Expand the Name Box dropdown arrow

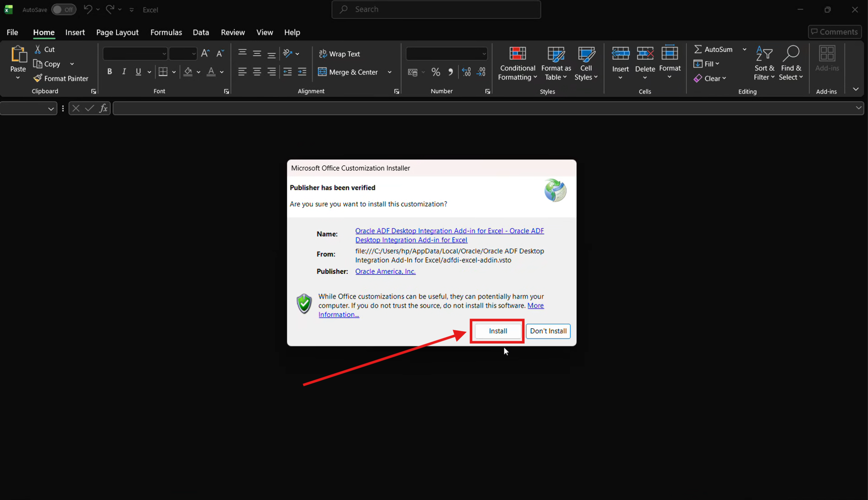[x=51, y=109]
